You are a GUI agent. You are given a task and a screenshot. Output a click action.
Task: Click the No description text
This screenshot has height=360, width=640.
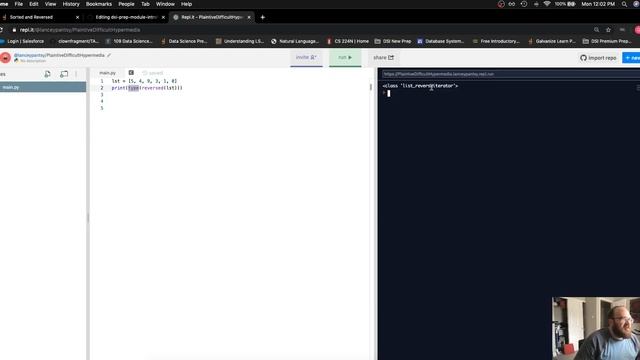point(33,61)
